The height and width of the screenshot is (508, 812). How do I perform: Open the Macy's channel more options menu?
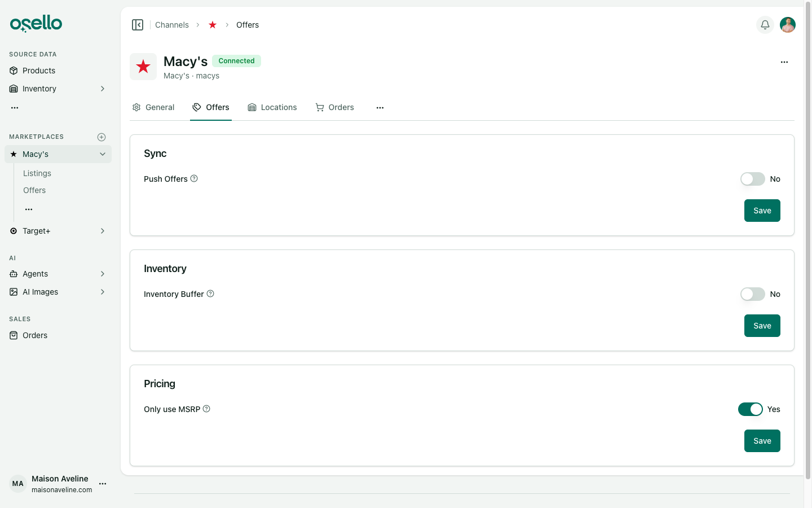[x=784, y=62]
